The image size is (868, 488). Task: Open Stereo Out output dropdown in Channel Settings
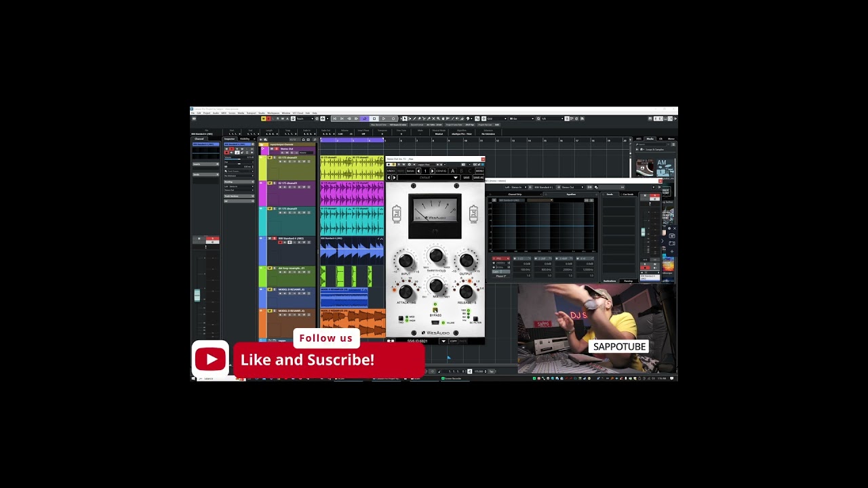[573, 187]
